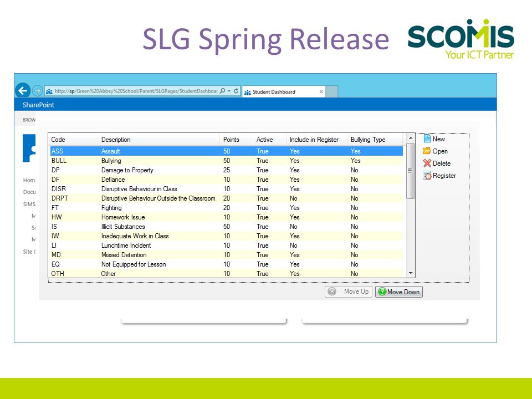Select the Missed Detention row

[226, 255]
